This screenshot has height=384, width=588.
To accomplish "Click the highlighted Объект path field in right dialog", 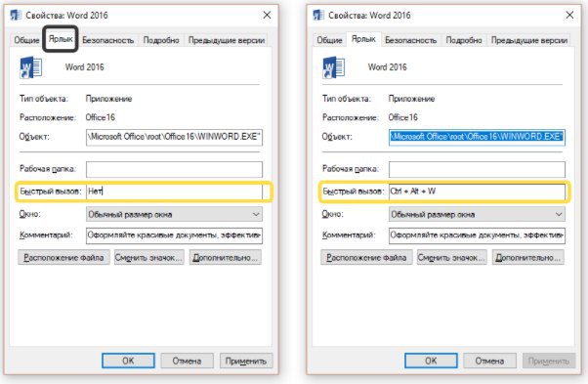I will (x=477, y=137).
